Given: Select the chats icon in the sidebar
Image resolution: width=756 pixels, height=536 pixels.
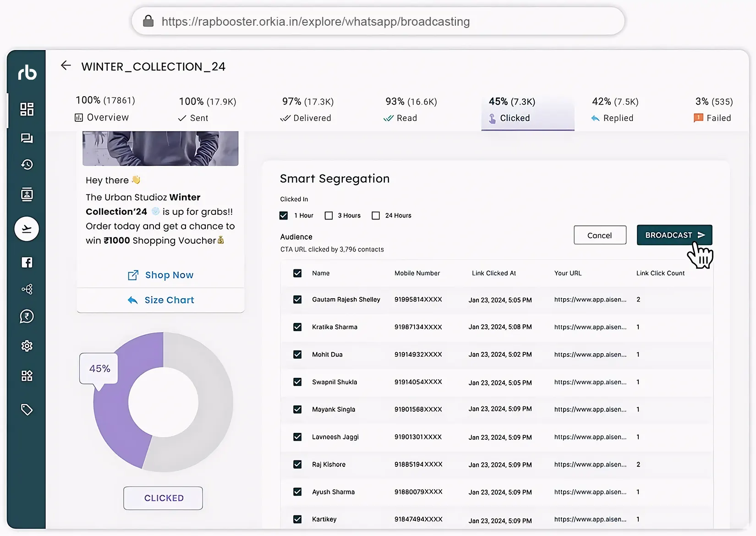Looking at the screenshot, I should pos(26,138).
